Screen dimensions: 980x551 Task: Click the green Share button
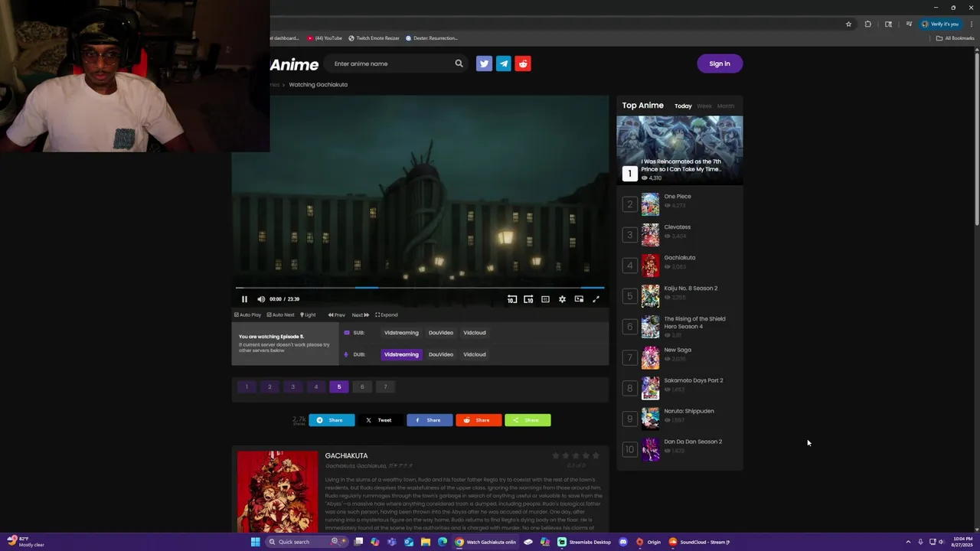528,420
